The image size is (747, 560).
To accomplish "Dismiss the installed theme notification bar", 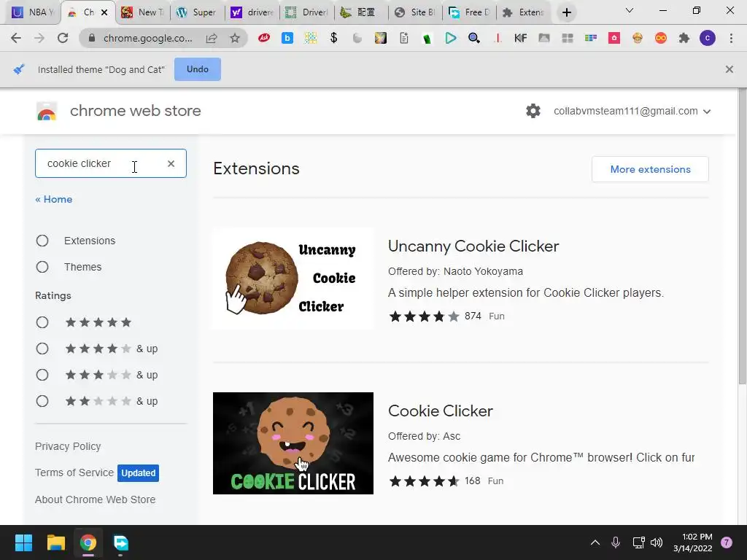I will pos(729,69).
